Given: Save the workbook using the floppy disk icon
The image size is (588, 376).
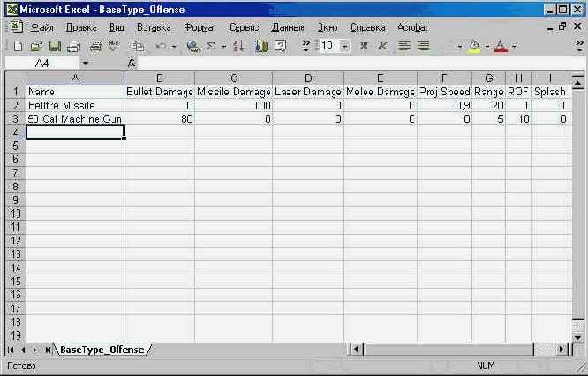Looking at the screenshot, I should click(x=55, y=46).
